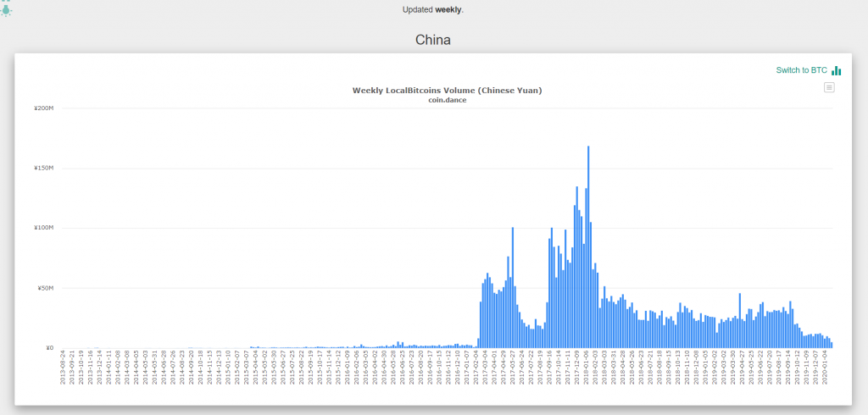Click the last bar at the chart's right end
The image size is (868, 415).
pos(832,344)
